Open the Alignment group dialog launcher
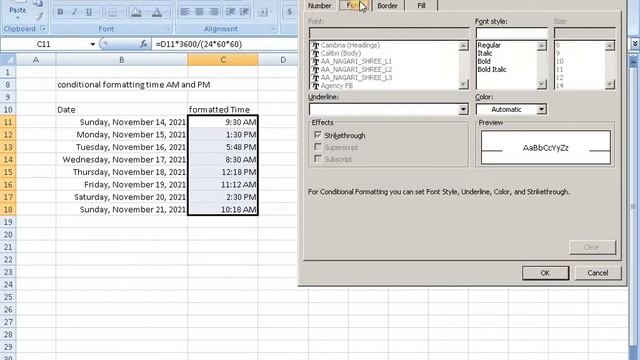Viewport: 640px width, 360px height. [272, 29]
